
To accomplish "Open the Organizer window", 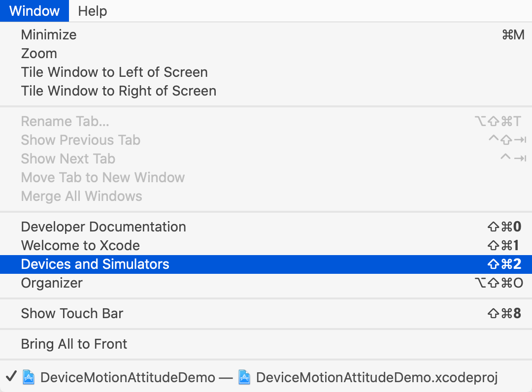I will click(x=266, y=283).
